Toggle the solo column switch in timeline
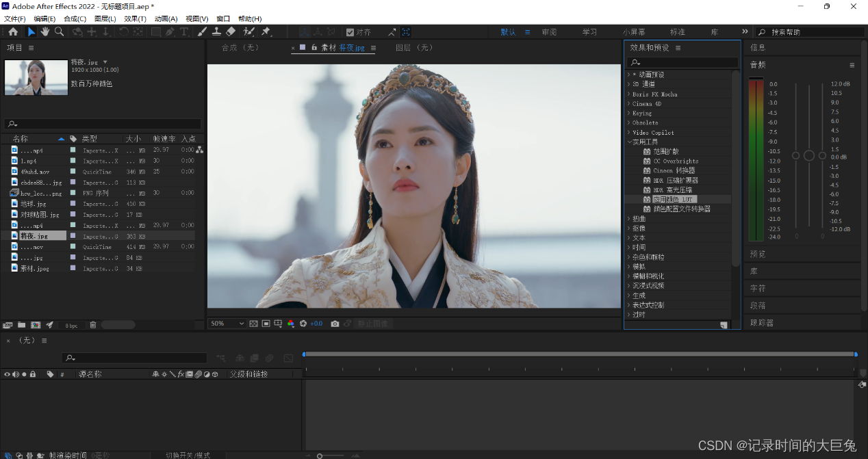This screenshot has width=868, height=459. pos(24,374)
